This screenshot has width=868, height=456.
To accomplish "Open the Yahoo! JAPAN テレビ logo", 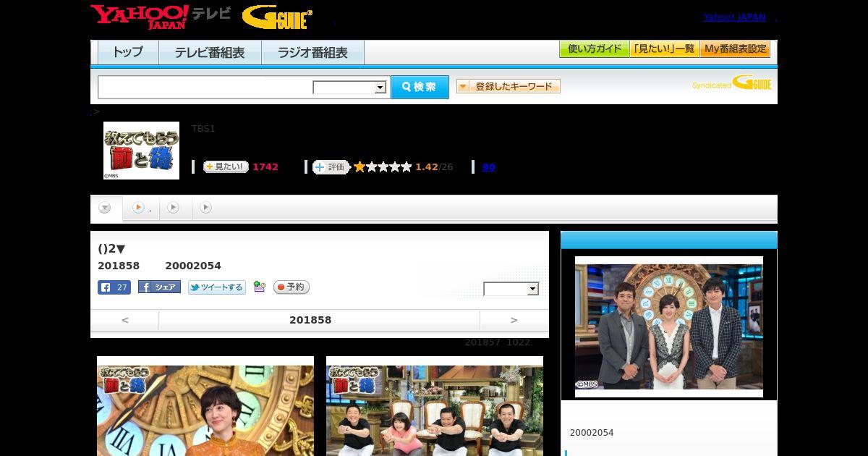I will (161, 17).
